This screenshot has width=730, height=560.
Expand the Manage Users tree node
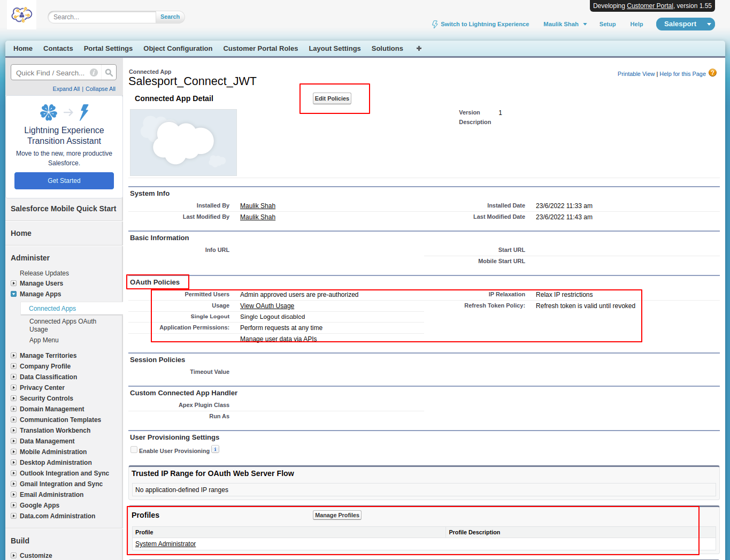(x=14, y=283)
